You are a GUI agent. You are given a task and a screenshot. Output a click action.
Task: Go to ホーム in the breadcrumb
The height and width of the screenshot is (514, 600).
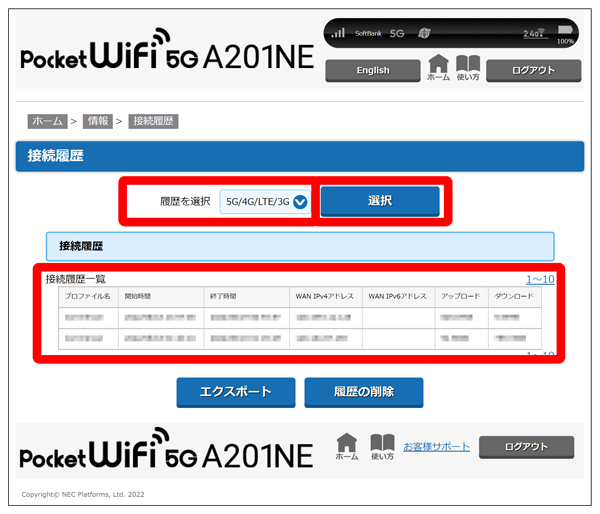(x=47, y=121)
